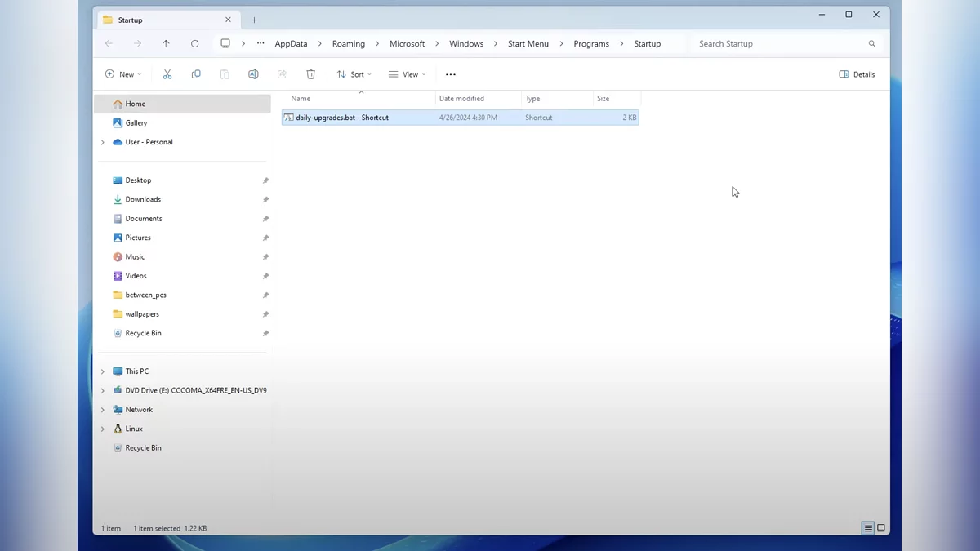
Task: Click the Share icon in the toolbar
Action: coord(282,73)
